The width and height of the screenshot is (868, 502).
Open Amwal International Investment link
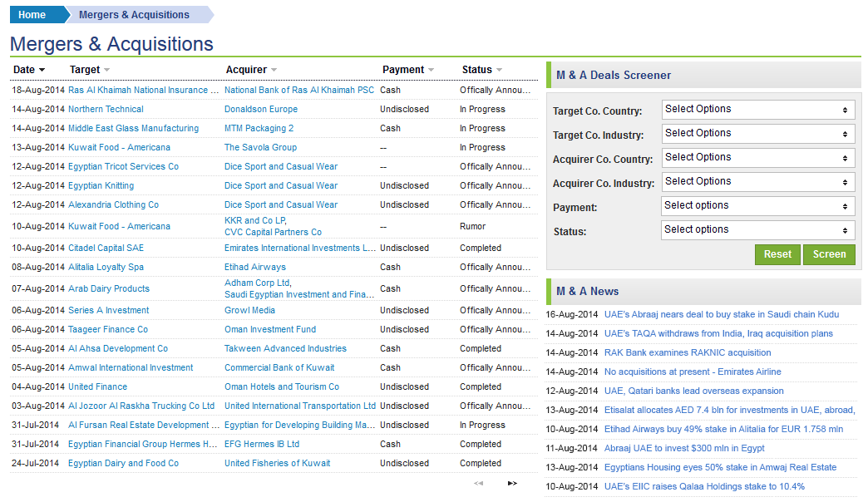pos(131,368)
